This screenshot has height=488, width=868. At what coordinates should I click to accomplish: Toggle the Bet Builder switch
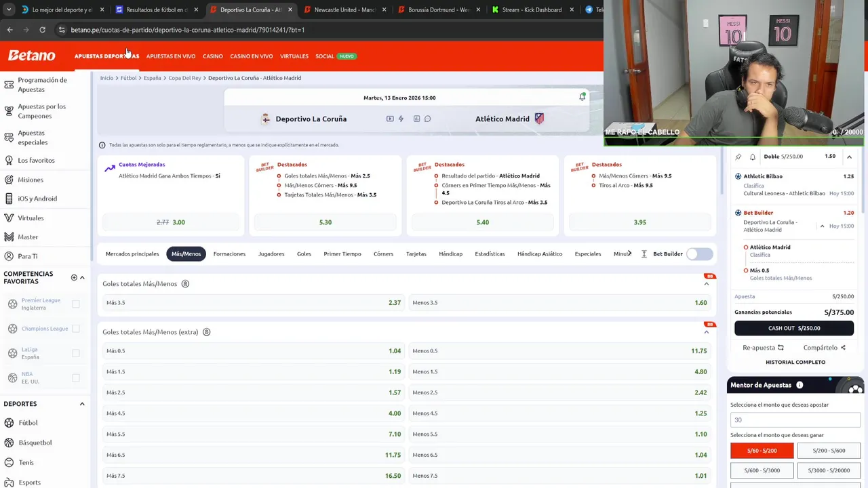699,254
